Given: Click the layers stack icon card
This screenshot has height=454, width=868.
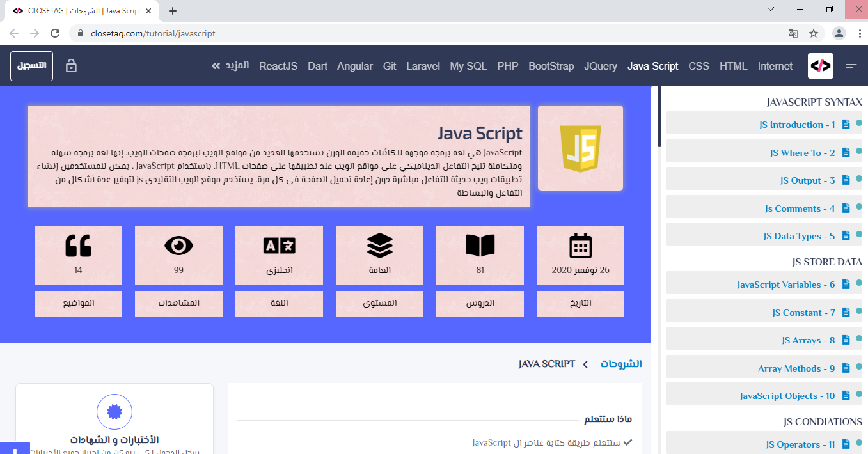Looking at the screenshot, I should (x=380, y=255).
